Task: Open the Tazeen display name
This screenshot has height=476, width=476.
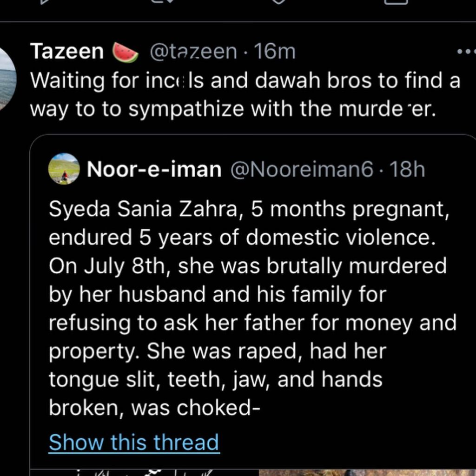Action: (x=67, y=51)
